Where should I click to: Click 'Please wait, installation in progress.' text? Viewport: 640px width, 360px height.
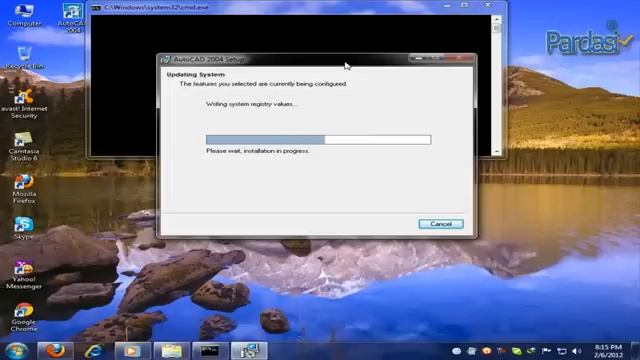(x=258, y=151)
